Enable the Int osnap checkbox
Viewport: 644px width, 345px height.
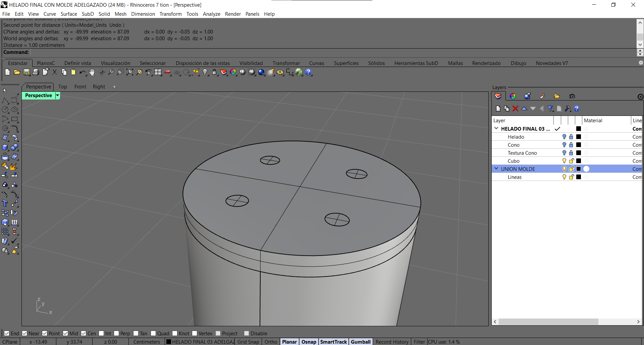pos(101,333)
